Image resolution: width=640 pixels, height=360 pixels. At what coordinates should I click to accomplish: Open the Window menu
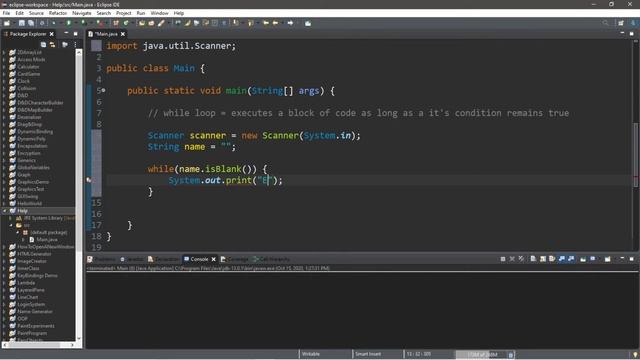[159, 13]
